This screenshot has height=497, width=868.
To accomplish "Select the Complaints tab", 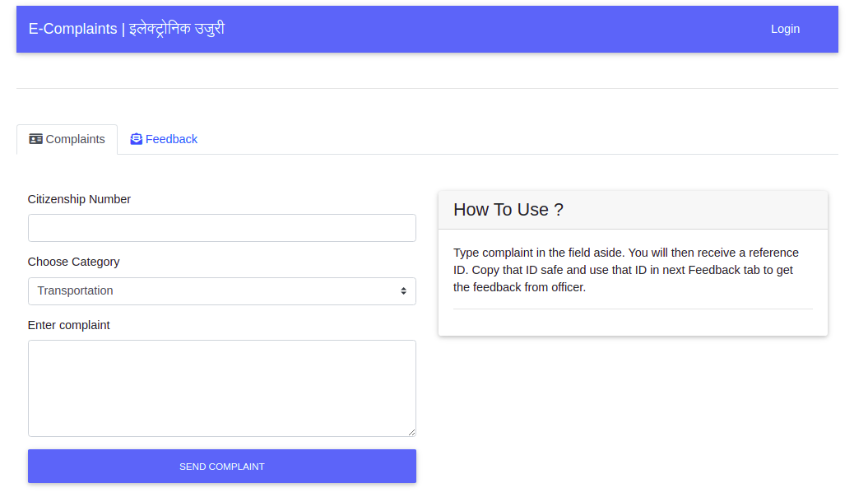I will [x=67, y=138].
